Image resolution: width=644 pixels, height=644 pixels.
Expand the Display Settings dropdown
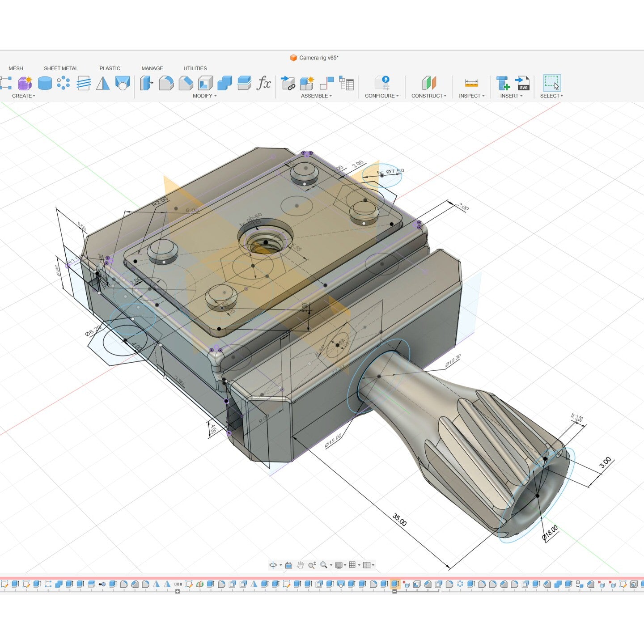(x=340, y=565)
